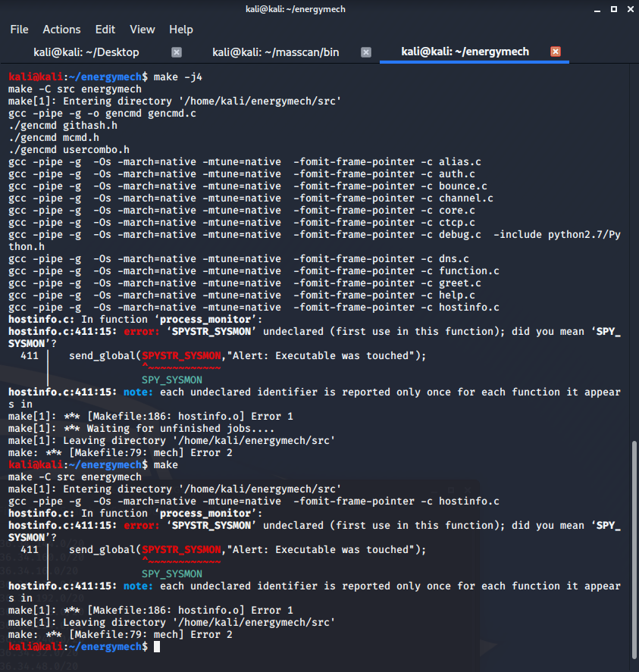Switch to the kali@kali: ~/masscan/bin tab
This screenshot has height=672, width=639.
pos(276,52)
